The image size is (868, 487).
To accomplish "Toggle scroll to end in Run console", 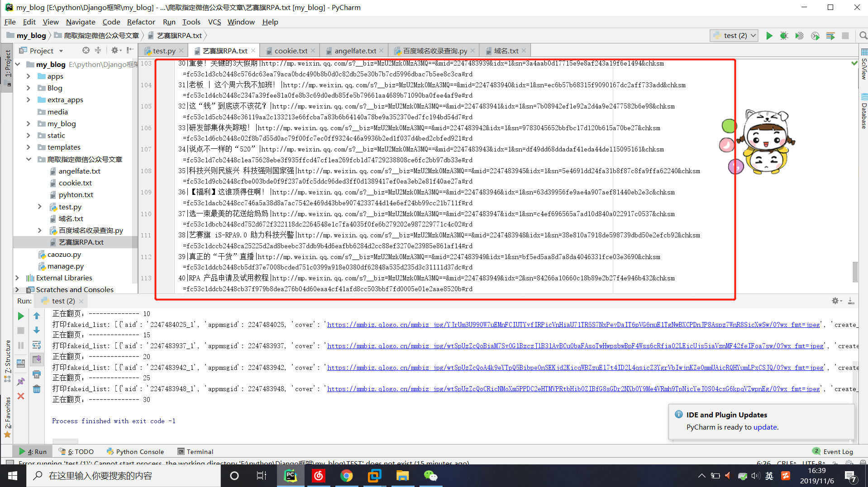I will [37, 359].
